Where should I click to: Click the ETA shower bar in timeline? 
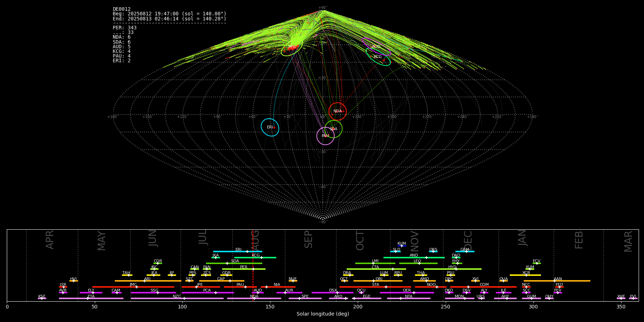point(91,298)
